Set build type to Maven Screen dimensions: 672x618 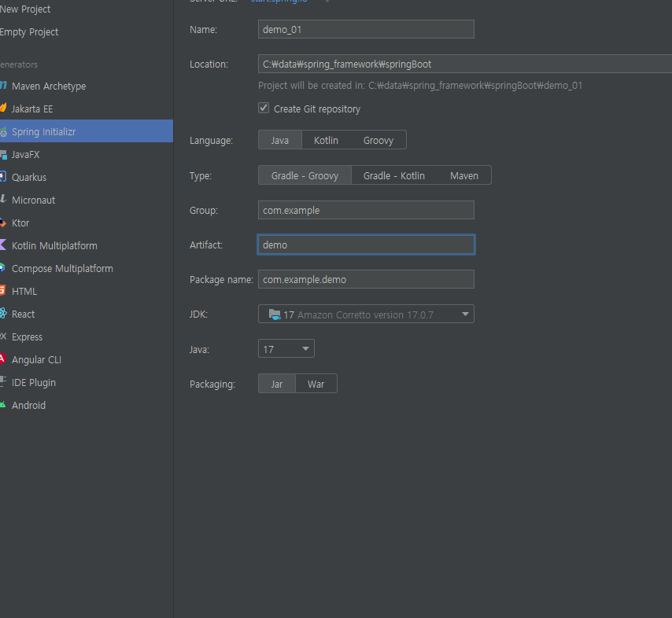pos(463,175)
